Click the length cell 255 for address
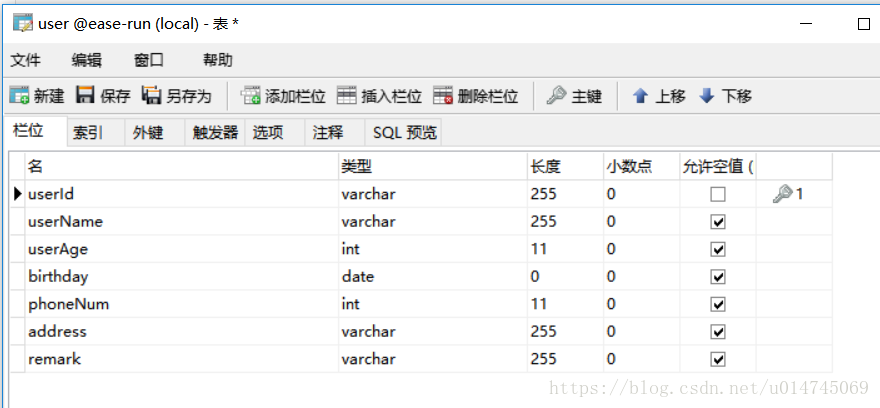This screenshot has width=880, height=408. coord(565,332)
